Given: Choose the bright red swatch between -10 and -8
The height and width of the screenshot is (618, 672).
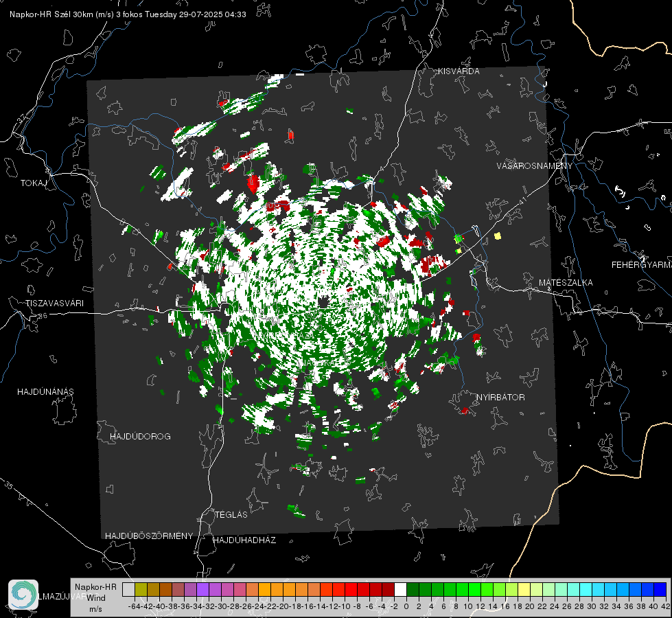Looking at the screenshot, I should (x=351, y=589).
